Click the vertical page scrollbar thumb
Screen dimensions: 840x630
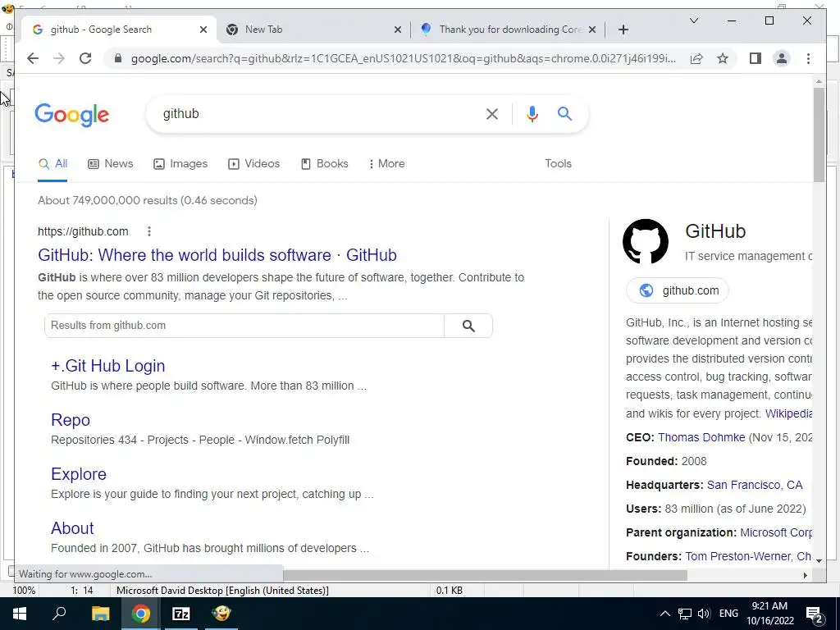819,135
